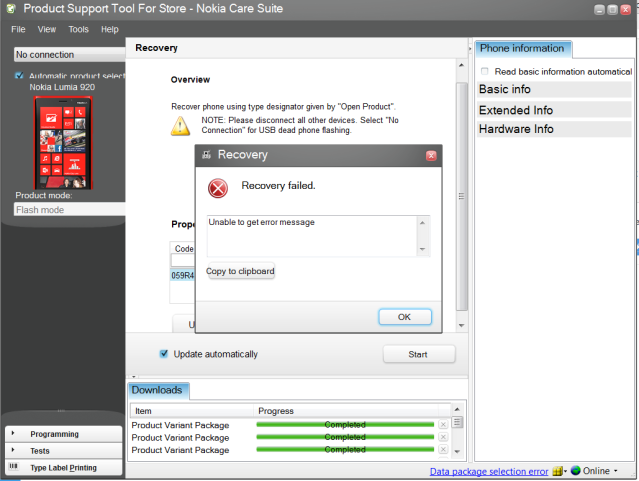639x481 pixels.
Task: Cancel second Product Variant Package download
Action: coord(443,437)
